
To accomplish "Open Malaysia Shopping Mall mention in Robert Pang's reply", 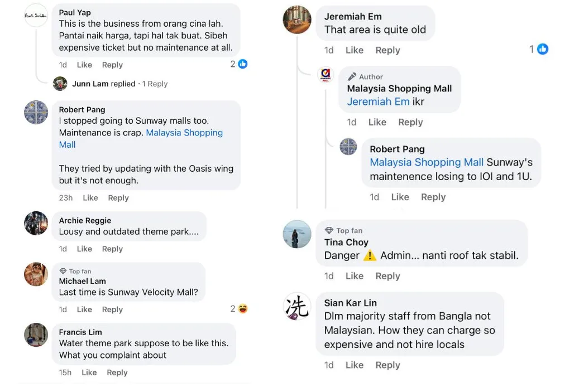I will point(427,162).
